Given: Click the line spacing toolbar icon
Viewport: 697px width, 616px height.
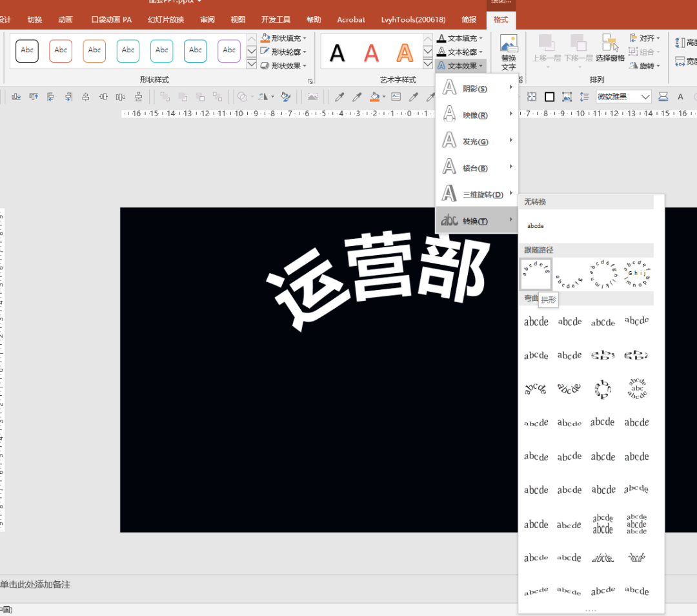Looking at the screenshot, I should [584, 96].
